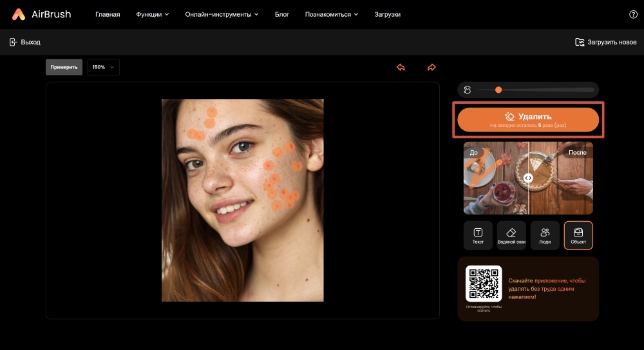Click the brush size slider track
This screenshot has height=350, width=644.
547,90
